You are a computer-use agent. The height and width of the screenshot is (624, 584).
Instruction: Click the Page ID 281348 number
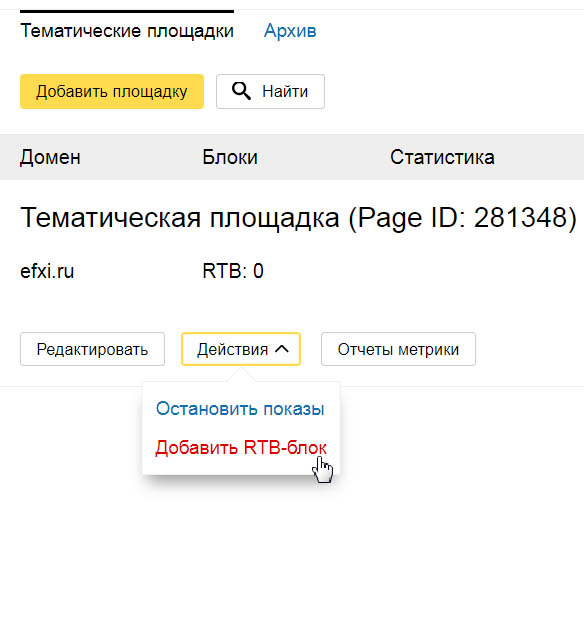pos(519,217)
